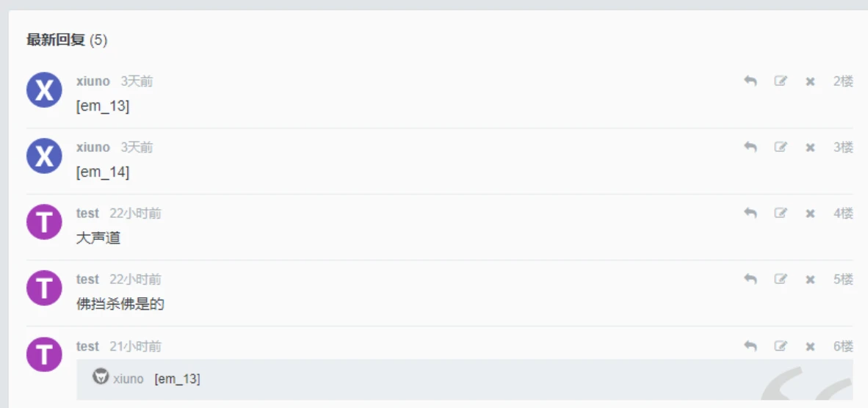Edit the 3楼 reply
The height and width of the screenshot is (408, 868).
781,147
